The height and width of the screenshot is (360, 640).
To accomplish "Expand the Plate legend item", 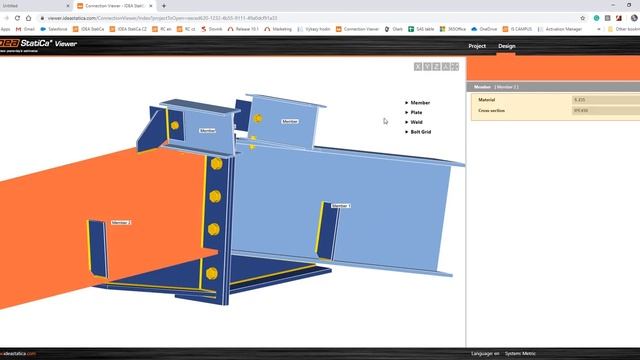I will pos(413,113).
